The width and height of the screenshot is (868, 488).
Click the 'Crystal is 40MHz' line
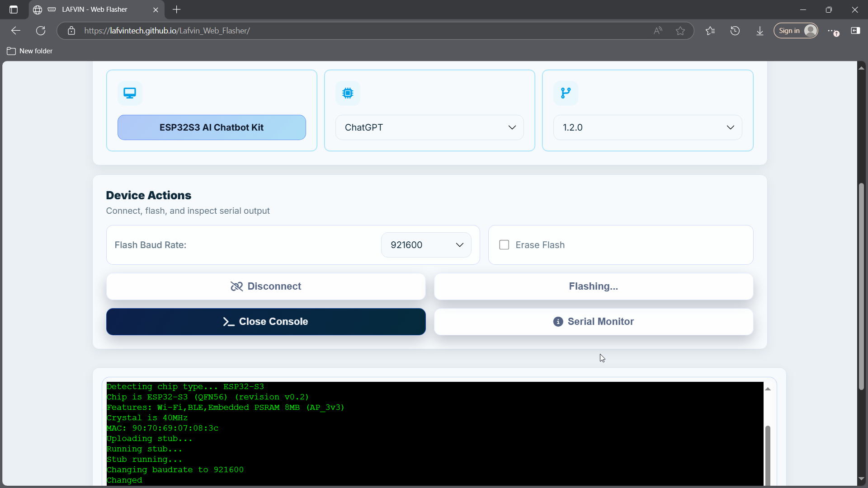pos(147,418)
